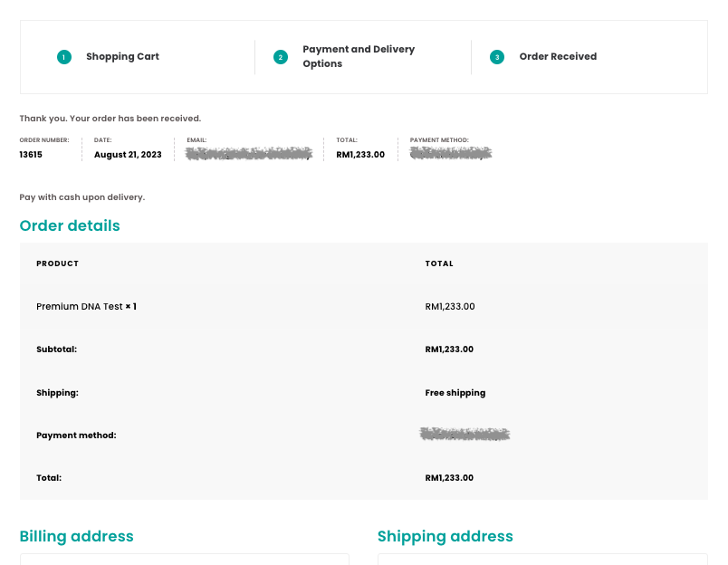728x565 pixels.
Task: Click the order date August 21, 2023
Action: (128, 154)
